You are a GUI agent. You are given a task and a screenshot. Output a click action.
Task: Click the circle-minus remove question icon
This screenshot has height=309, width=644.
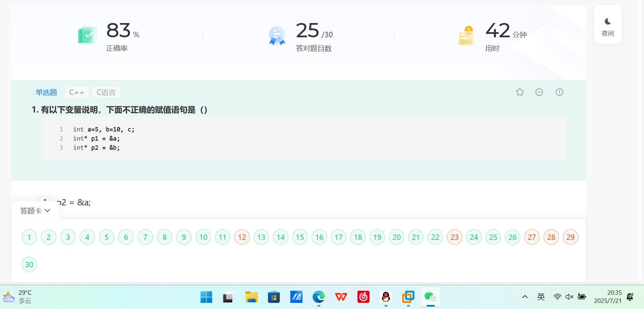click(x=539, y=92)
